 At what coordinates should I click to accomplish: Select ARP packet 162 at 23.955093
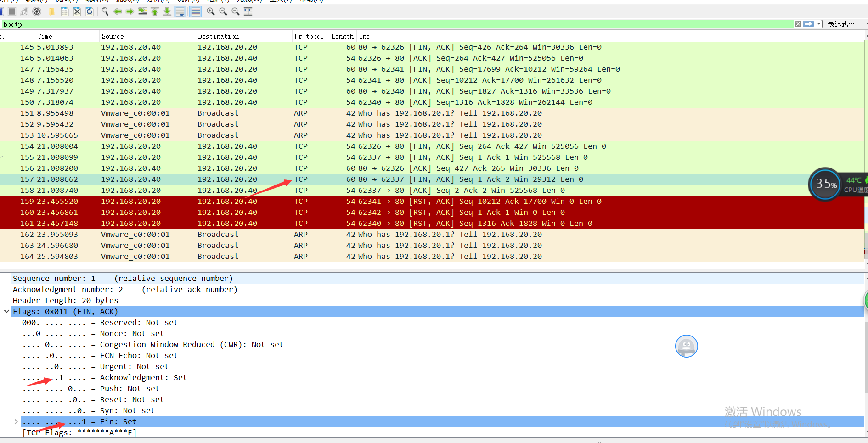pyautogui.click(x=432, y=234)
